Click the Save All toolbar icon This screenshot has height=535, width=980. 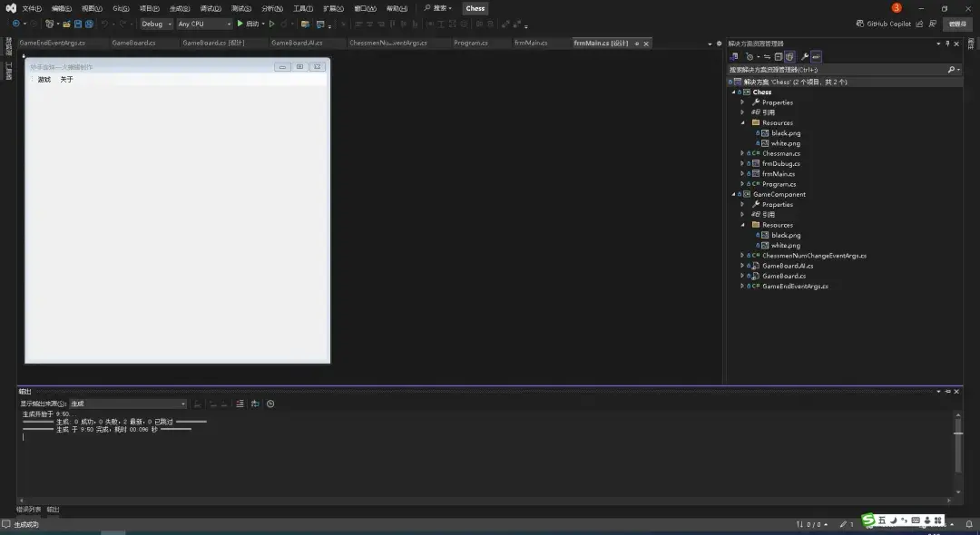click(x=89, y=24)
